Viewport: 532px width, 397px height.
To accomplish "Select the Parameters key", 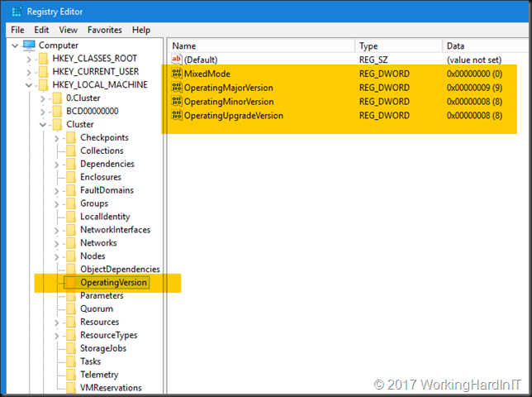I will tap(102, 296).
